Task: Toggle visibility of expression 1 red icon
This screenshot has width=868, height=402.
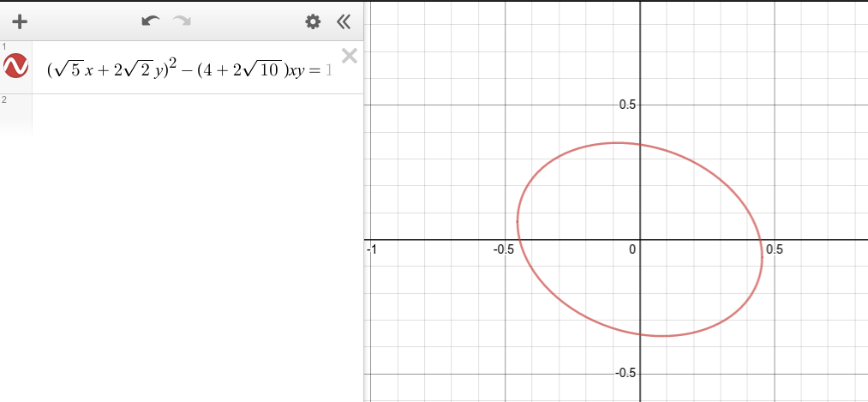Action: (x=17, y=66)
